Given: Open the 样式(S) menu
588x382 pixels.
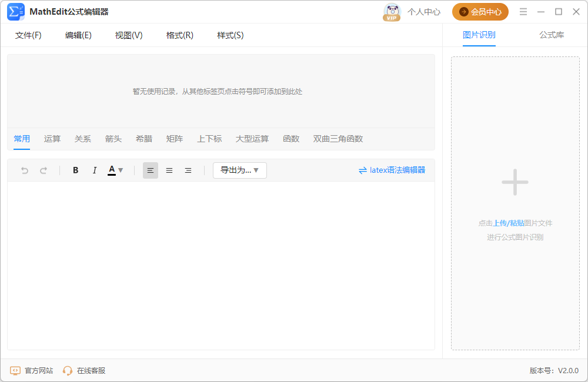Looking at the screenshot, I should tap(230, 35).
